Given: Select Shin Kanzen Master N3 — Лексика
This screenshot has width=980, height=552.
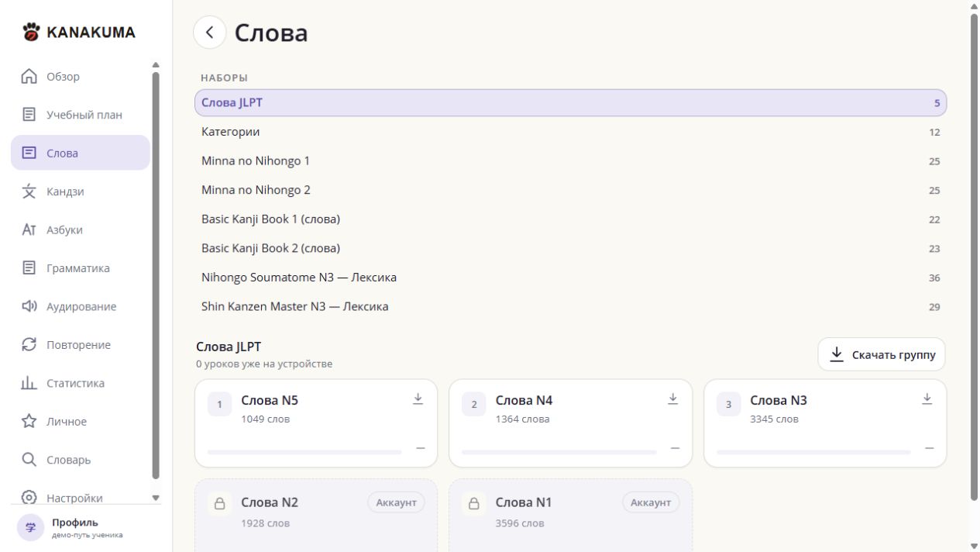Looking at the screenshot, I should tap(571, 306).
